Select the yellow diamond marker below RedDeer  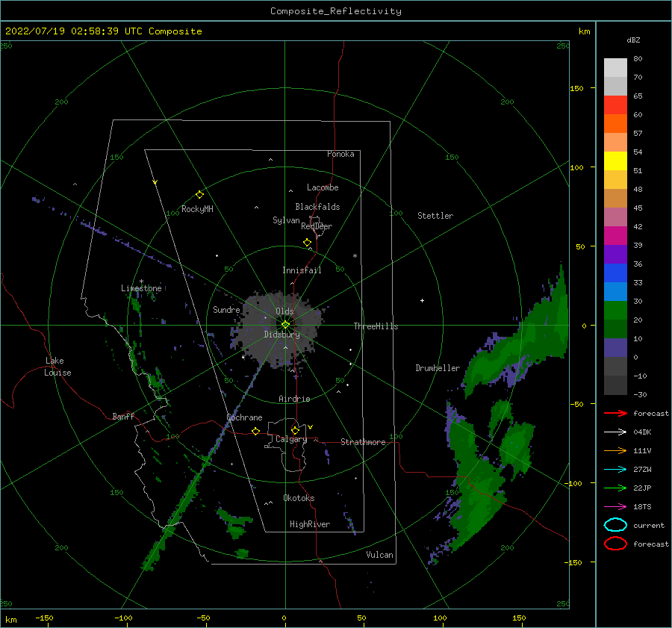[307, 243]
